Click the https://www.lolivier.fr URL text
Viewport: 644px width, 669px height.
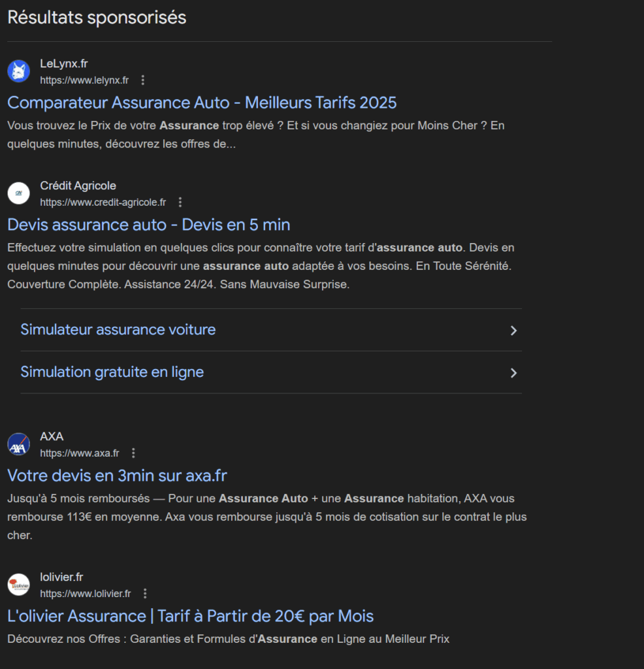pyautogui.click(x=86, y=594)
